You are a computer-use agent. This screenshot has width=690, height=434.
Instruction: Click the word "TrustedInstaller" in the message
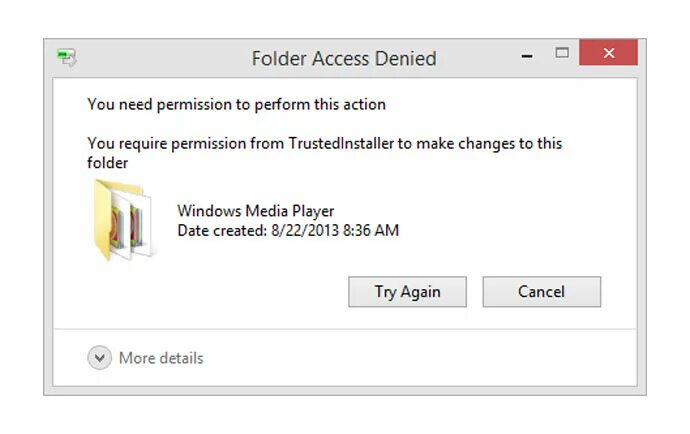[x=340, y=143]
